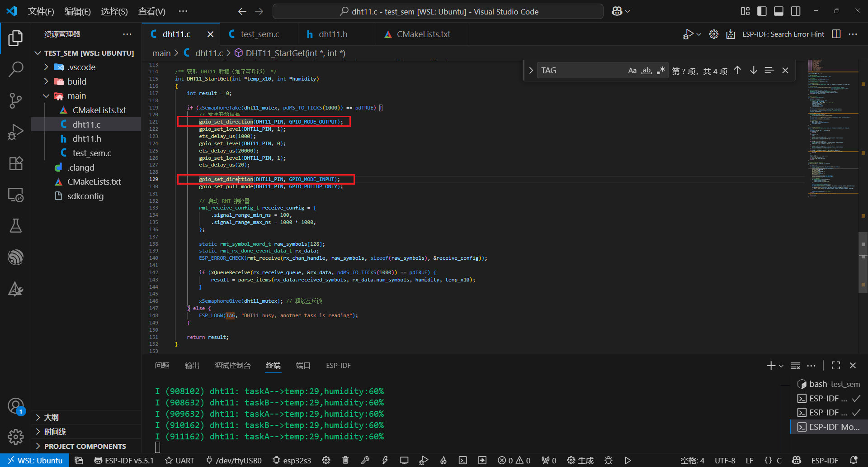Click the TAG find input field

coord(581,71)
